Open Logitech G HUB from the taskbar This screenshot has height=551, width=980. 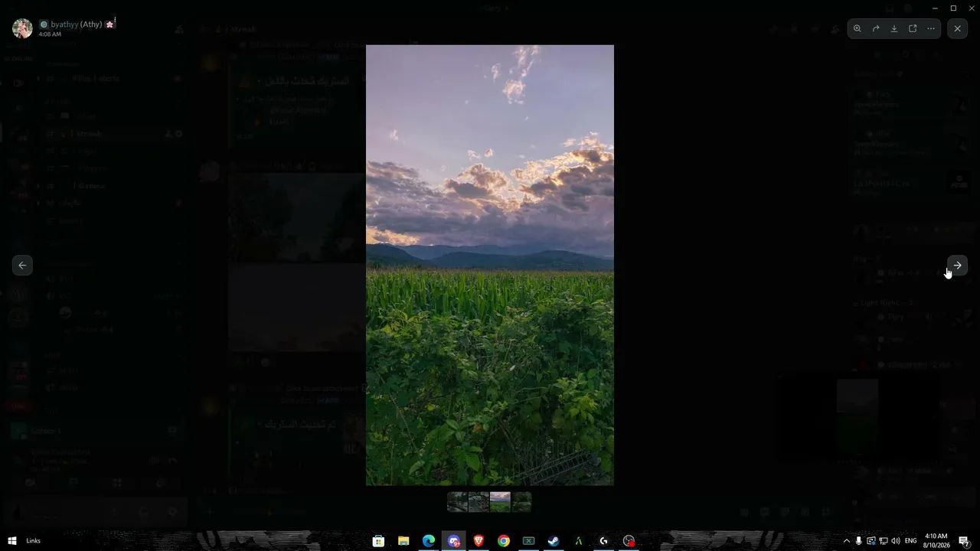(603, 541)
